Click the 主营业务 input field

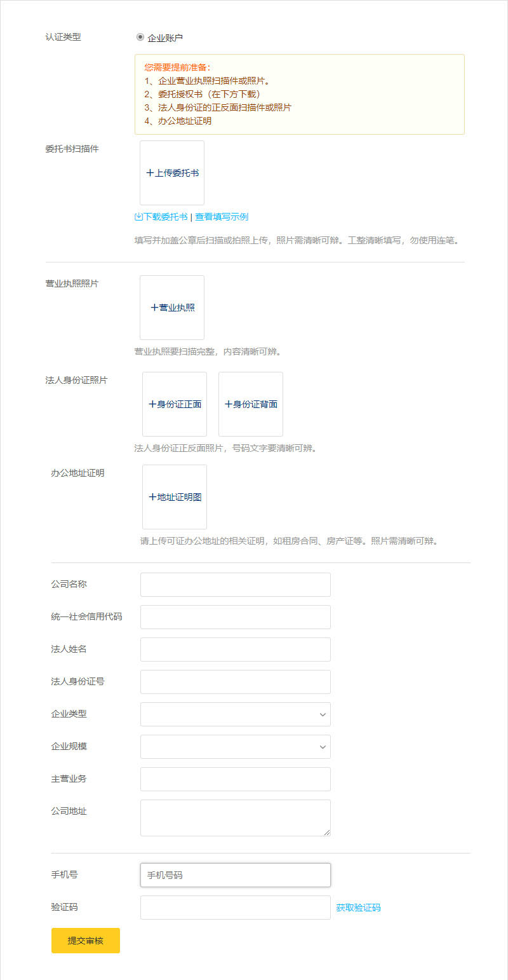point(236,779)
